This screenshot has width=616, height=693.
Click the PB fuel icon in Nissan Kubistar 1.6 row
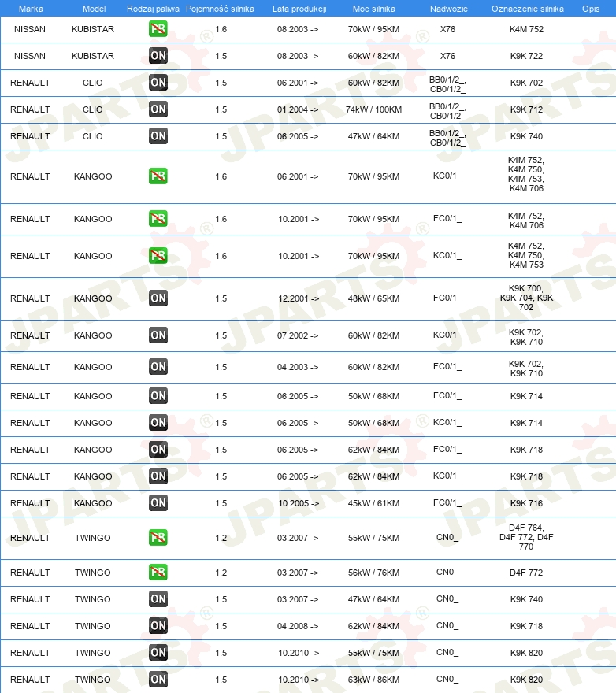coord(158,29)
